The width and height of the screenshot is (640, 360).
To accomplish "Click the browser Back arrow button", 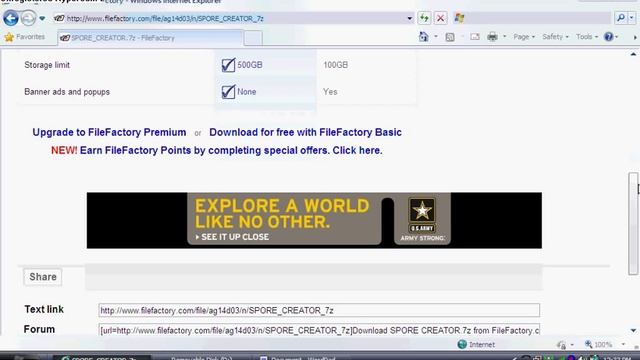I will (11, 18).
